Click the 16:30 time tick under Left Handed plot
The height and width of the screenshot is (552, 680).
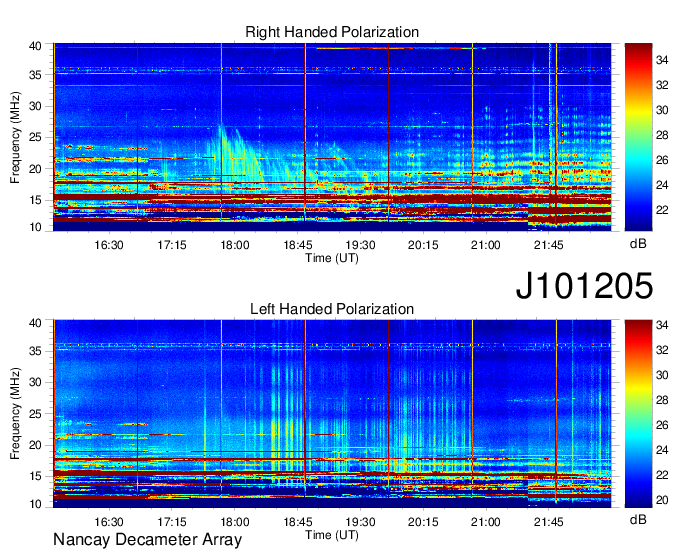coord(108,522)
